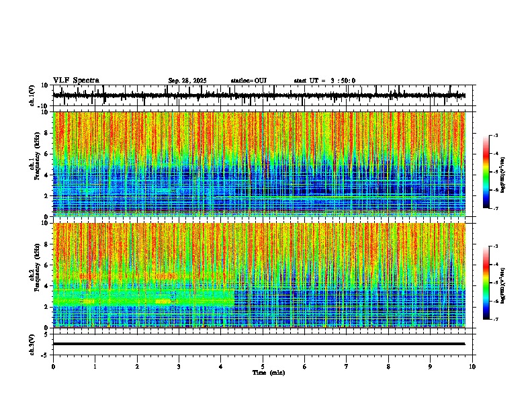Click the "-3" label on the ch.1 colorbar
This screenshot has width=532, height=411.
click(x=496, y=135)
